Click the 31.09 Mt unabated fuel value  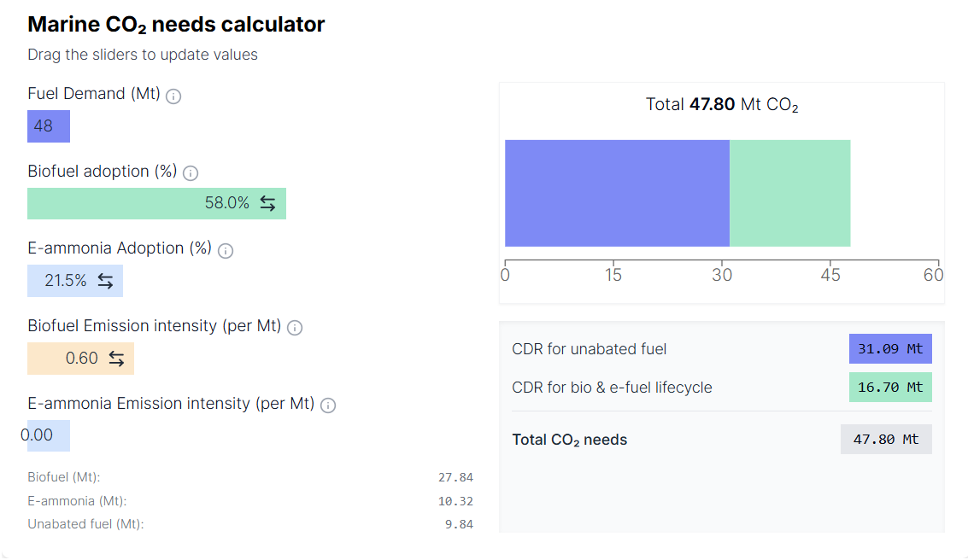tap(890, 349)
